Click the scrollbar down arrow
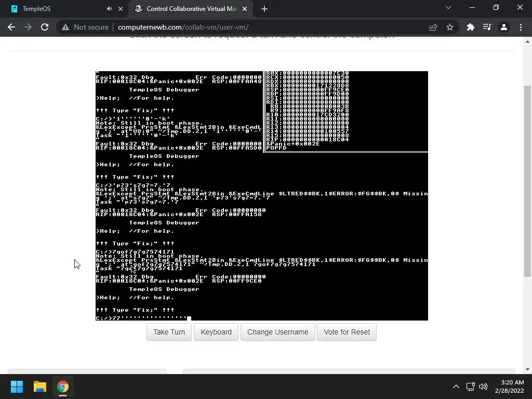Viewport: 532px width, 399px height. [x=527, y=369]
